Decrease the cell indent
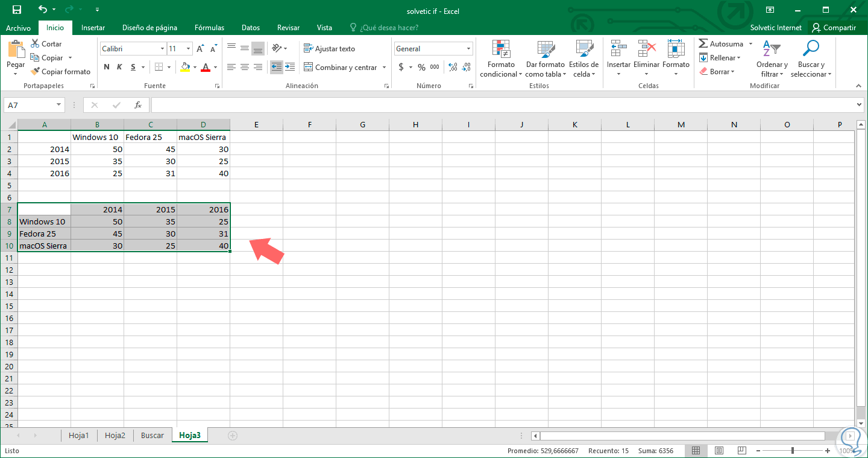Screen dimensions: 868x458 click(277, 67)
